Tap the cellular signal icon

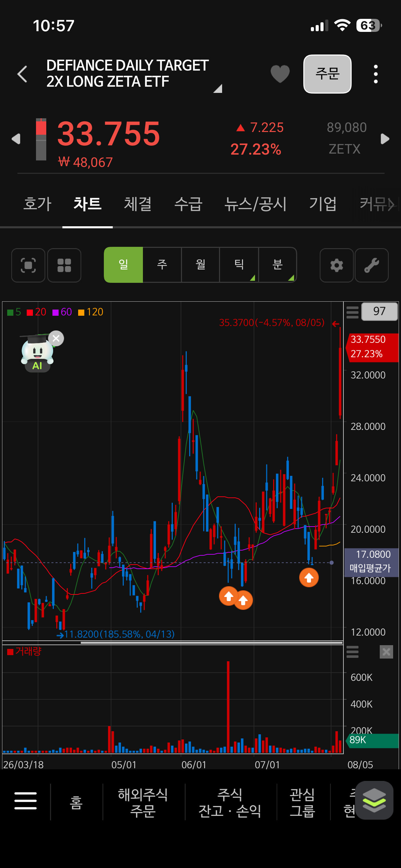coord(319,26)
